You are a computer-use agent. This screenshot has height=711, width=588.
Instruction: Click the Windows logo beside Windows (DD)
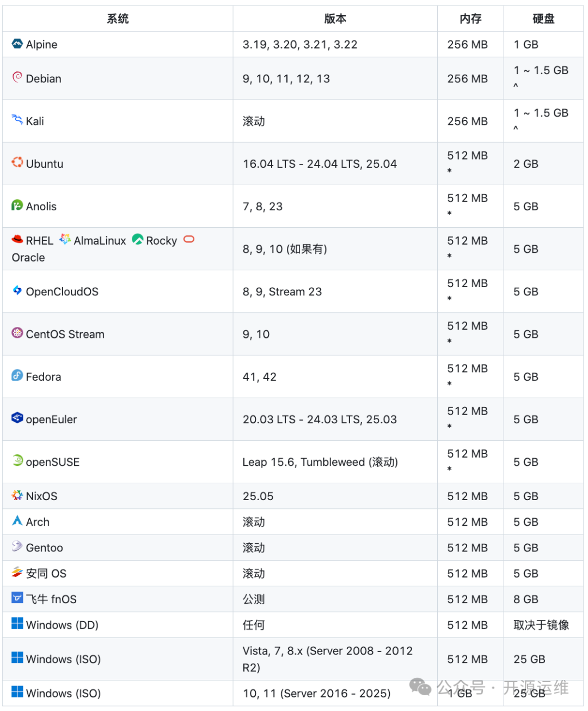(16, 624)
